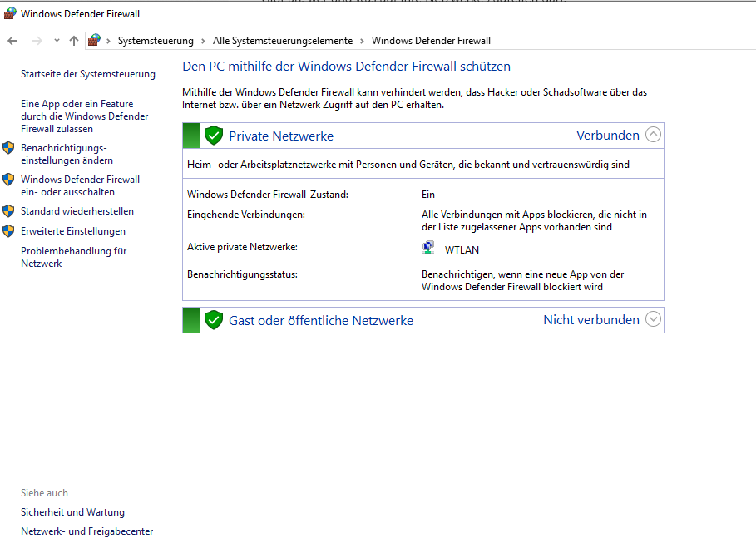Click the Windows Defender Firewall title icon
Viewport: 756px width, 548px height.
[x=10, y=13]
